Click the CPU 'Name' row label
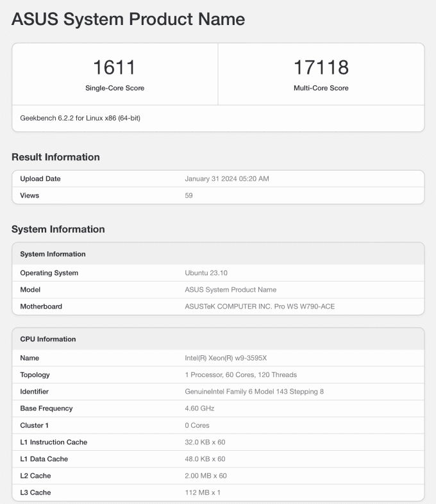The image size is (436, 504). pos(29,358)
